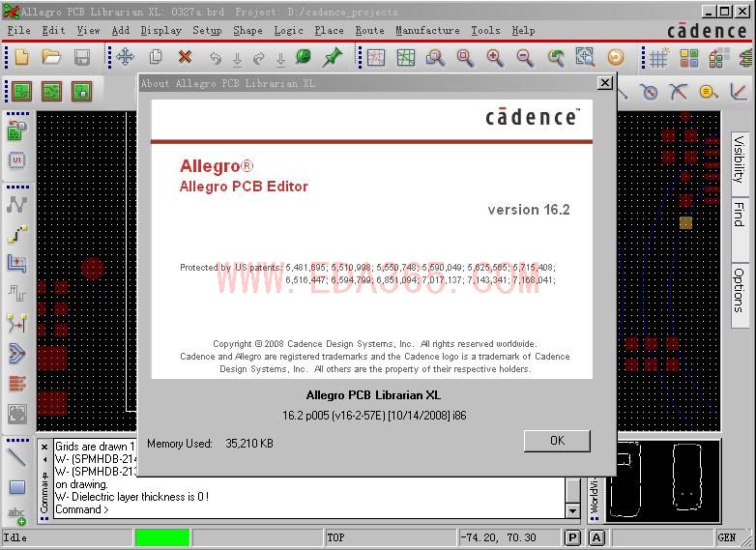The height and width of the screenshot is (550, 756).
Task: Click the Copy documents toolbar icon
Action: coord(156,57)
